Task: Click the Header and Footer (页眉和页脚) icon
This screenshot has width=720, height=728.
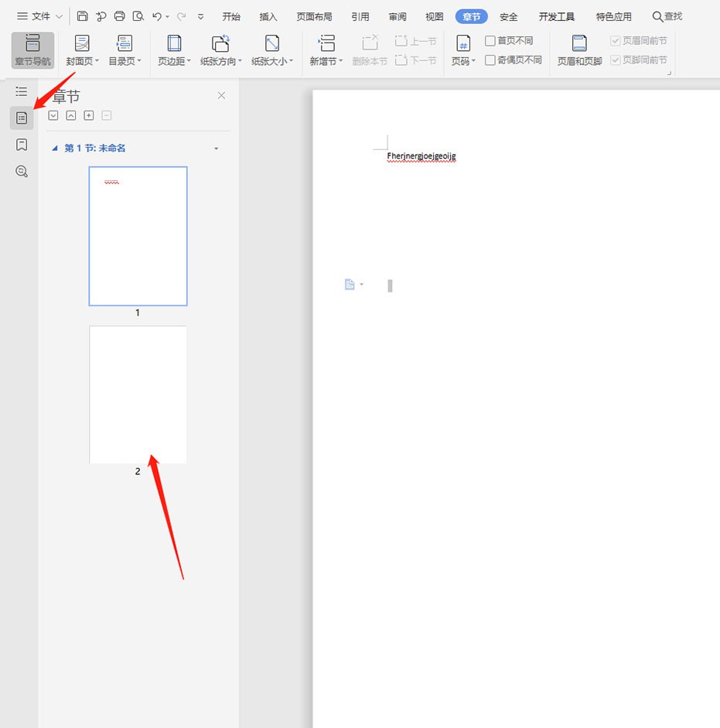Action: pos(579,50)
